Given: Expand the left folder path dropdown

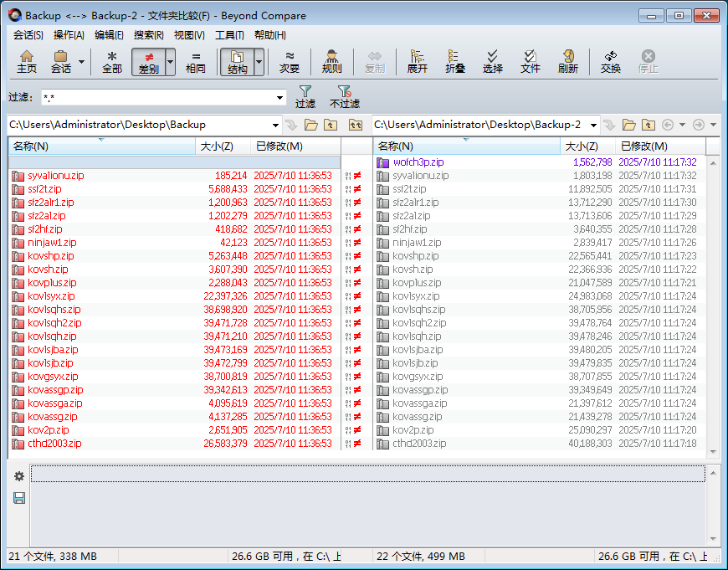Looking at the screenshot, I should [x=275, y=125].
